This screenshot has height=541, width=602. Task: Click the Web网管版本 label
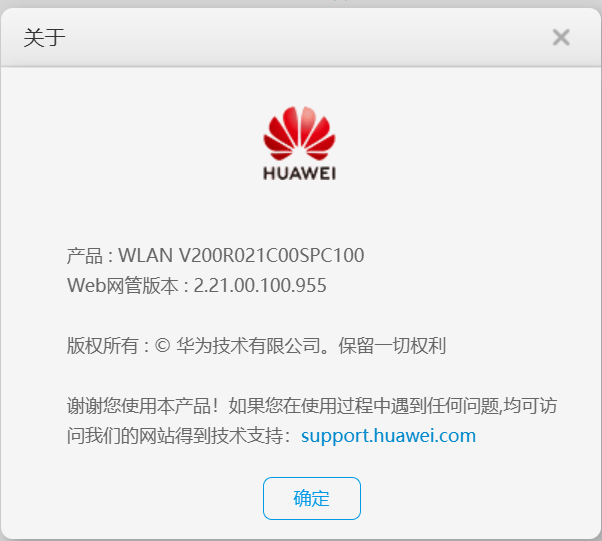pyautogui.click(x=122, y=285)
